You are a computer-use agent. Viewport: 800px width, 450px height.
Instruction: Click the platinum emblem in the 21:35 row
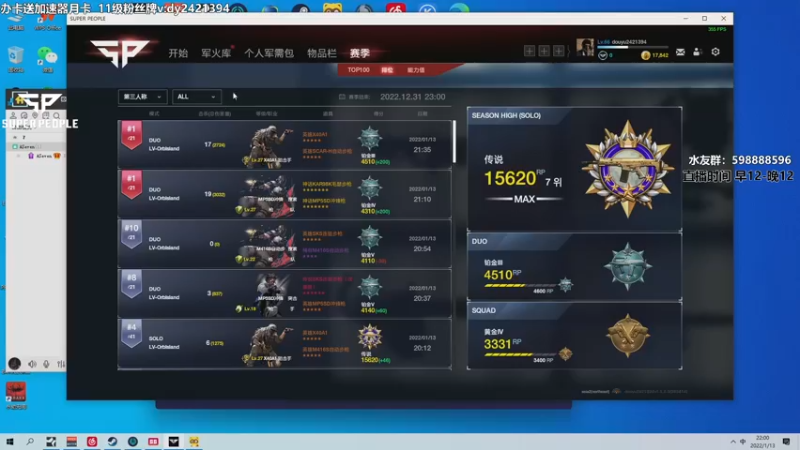coord(370,139)
